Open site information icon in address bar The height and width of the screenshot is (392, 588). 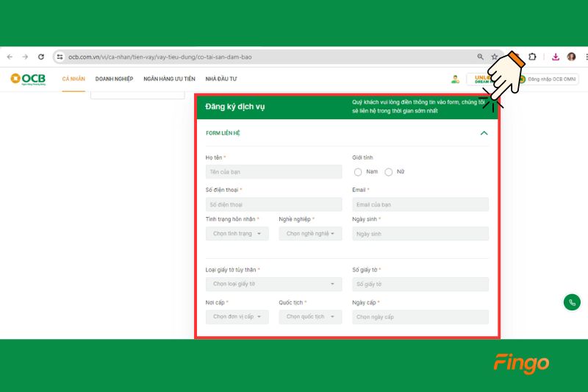pos(60,57)
